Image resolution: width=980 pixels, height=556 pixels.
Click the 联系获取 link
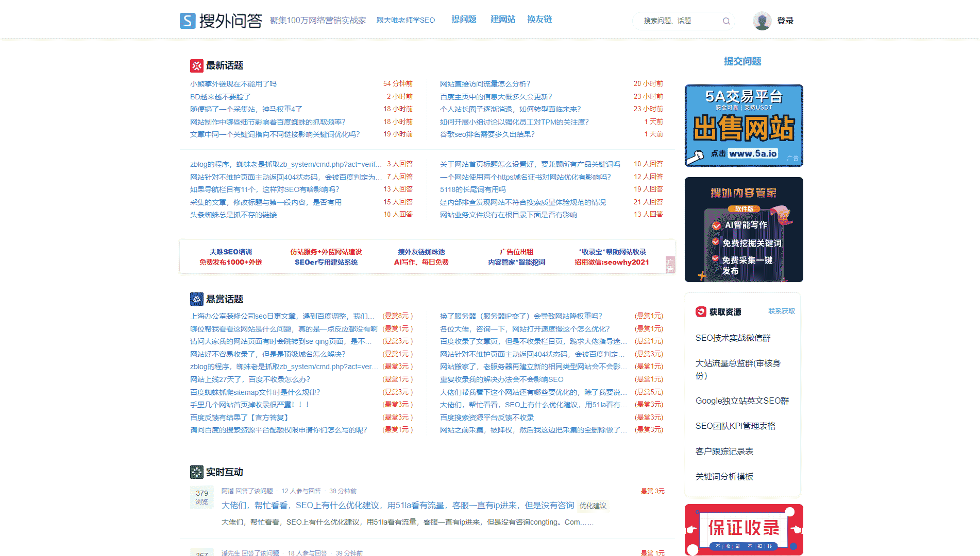(782, 311)
